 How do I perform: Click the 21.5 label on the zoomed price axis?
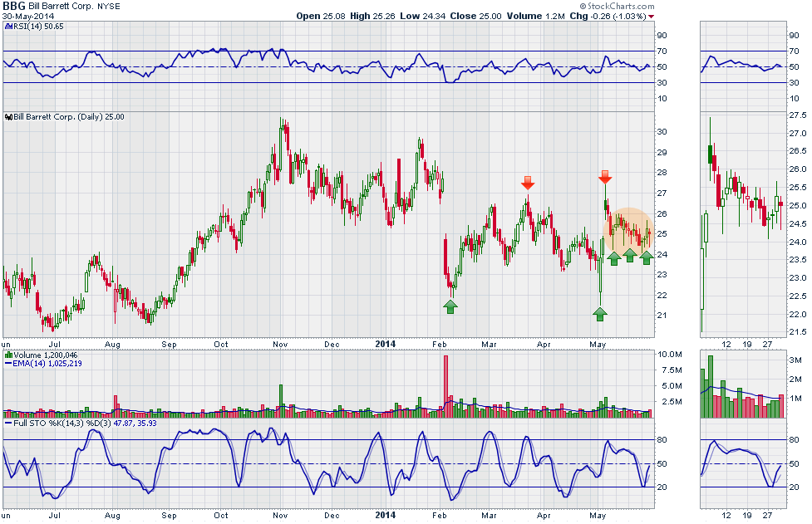pos(798,331)
